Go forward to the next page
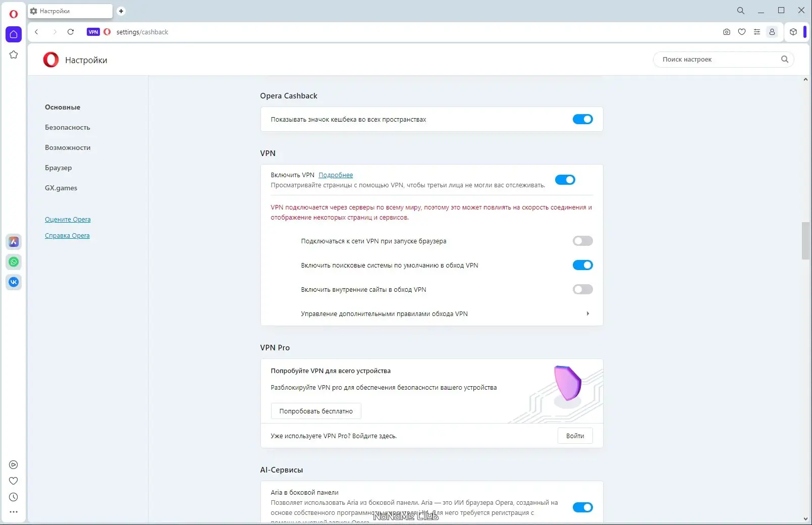 tap(55, 32)
